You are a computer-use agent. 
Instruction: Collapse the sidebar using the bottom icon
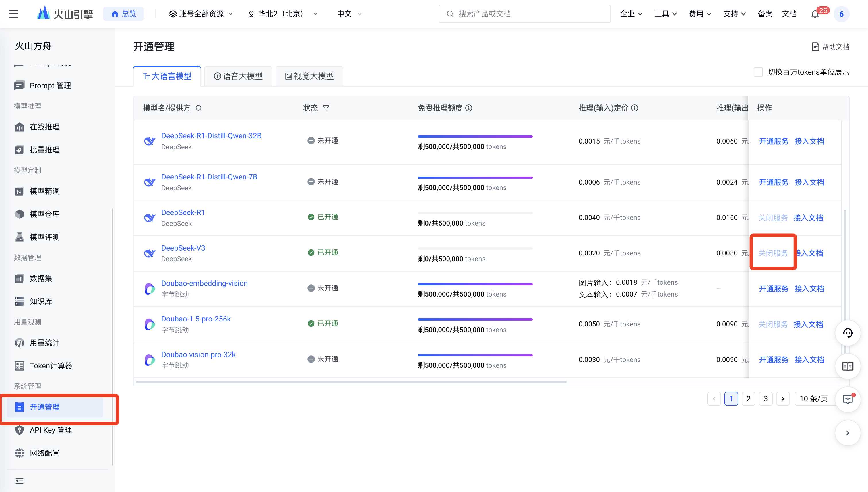(x=20, y=481)
